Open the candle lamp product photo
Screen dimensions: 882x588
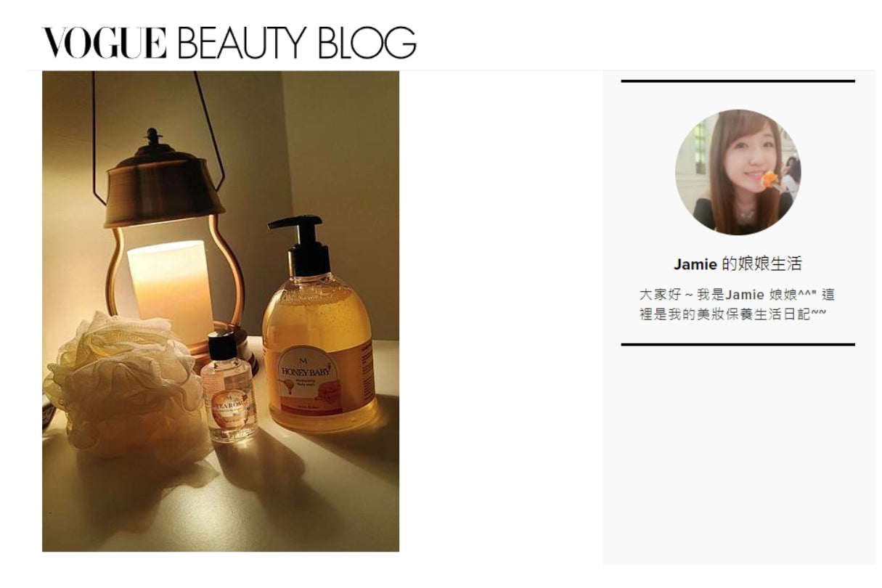point(221,311)
